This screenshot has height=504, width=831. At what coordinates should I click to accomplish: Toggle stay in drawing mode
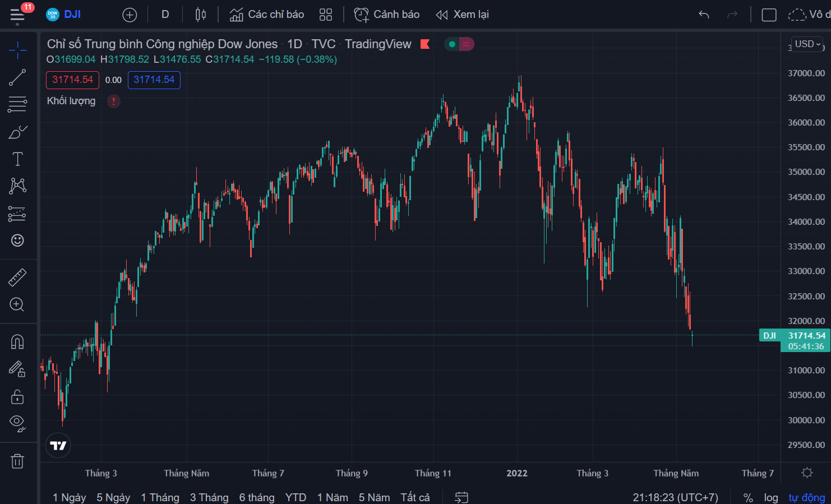click(17, 369)
